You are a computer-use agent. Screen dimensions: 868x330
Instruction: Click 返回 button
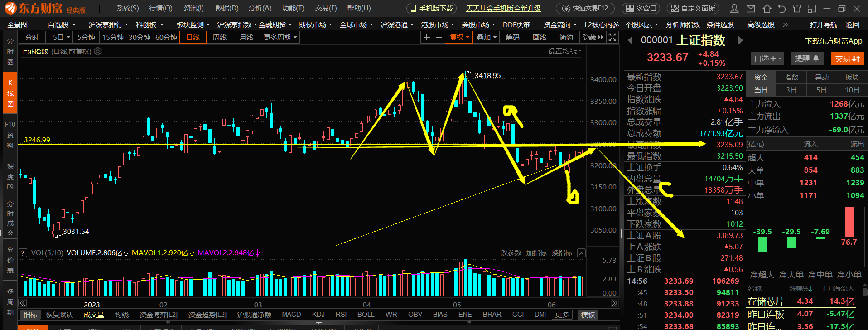pyautogui.click(x=852, y=24)
